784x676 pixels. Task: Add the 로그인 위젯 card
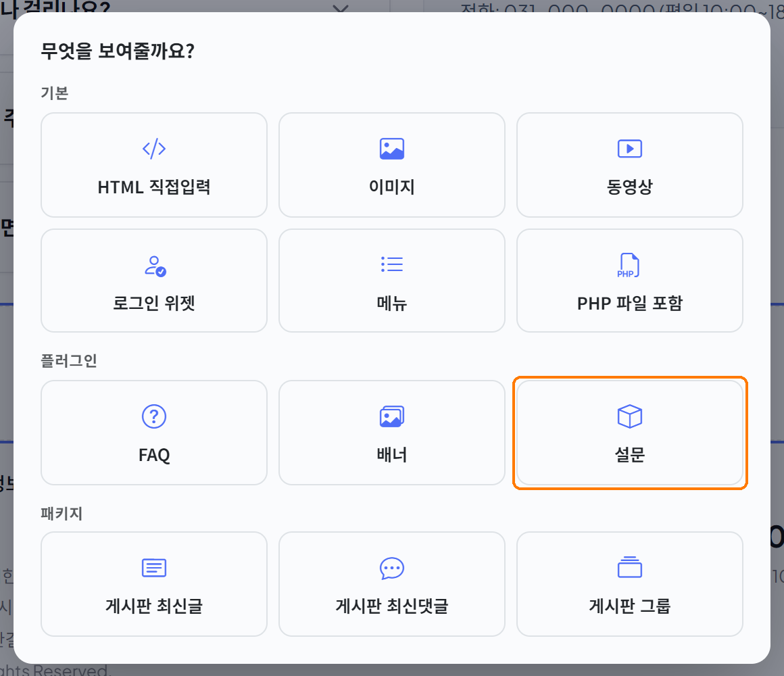154,281
